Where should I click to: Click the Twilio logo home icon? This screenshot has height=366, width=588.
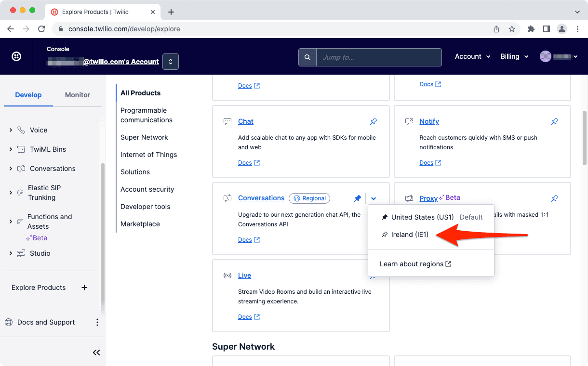16,56
